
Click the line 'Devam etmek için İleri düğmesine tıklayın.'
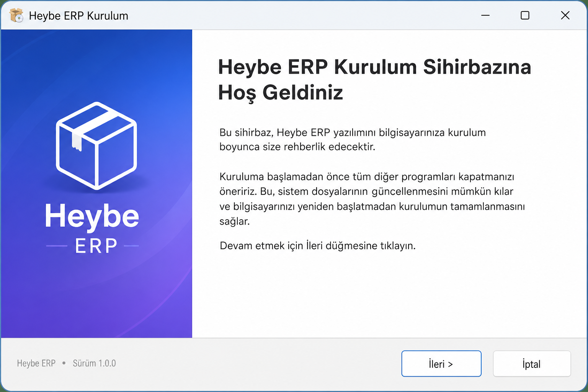(317, 245)
